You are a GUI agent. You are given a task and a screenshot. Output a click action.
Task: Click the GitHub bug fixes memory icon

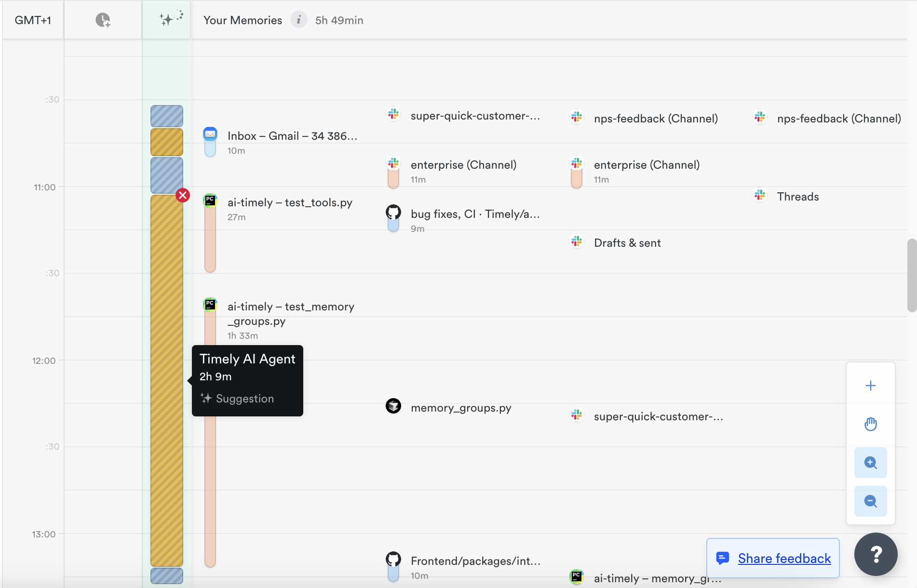click(x=393, y=212)
